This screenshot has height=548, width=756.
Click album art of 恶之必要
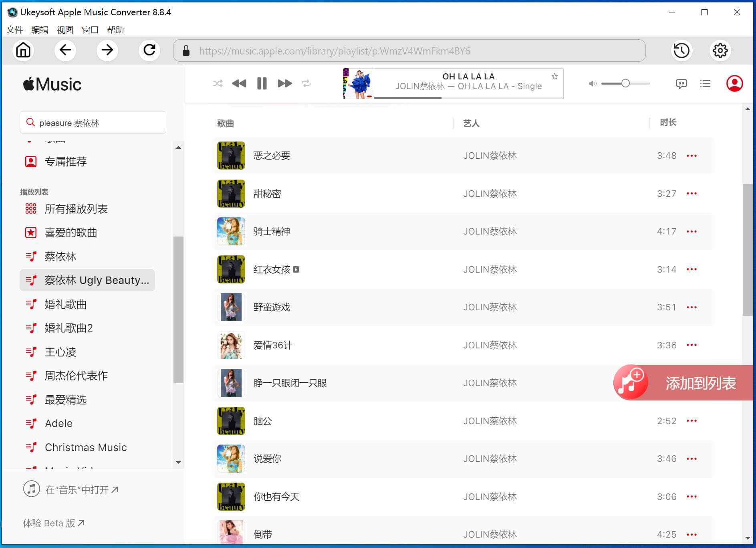coord(231,156)
